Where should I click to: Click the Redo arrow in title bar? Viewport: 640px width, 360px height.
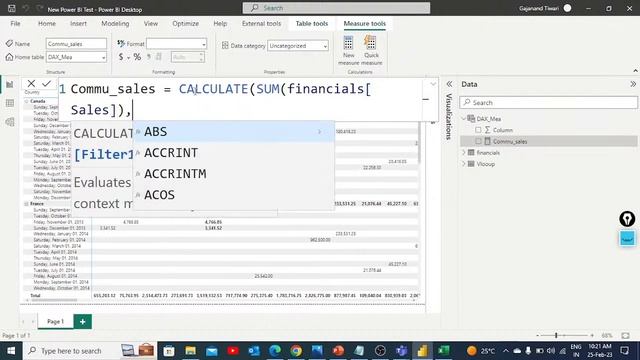click(x=39, y=8)
